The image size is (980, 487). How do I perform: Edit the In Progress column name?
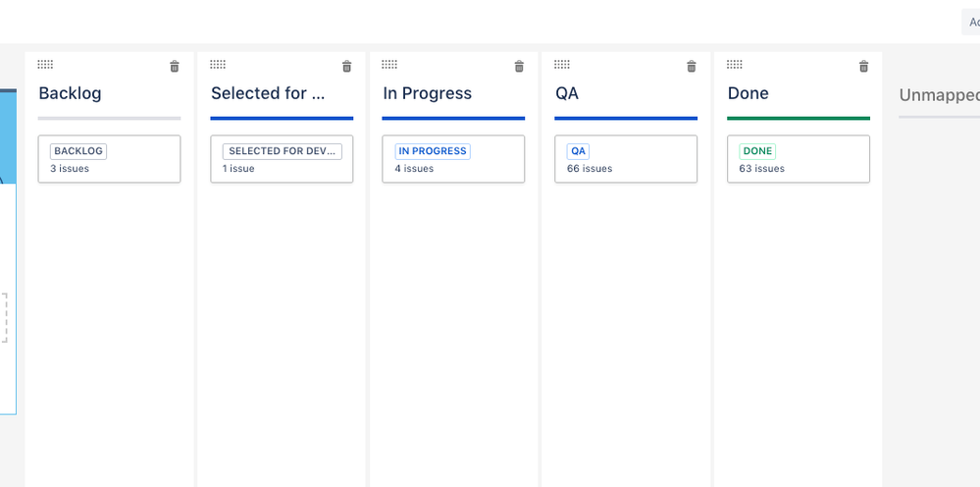(x=428, y=94)
